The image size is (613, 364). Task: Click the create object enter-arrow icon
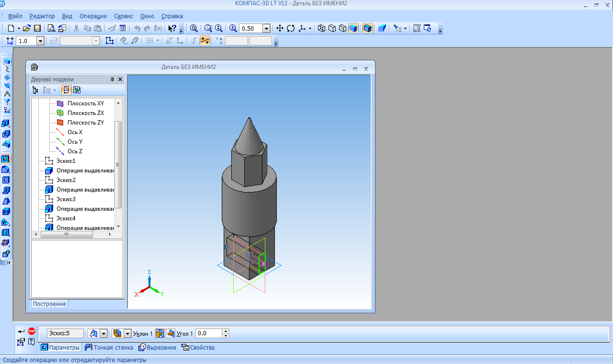click(21, 331)
